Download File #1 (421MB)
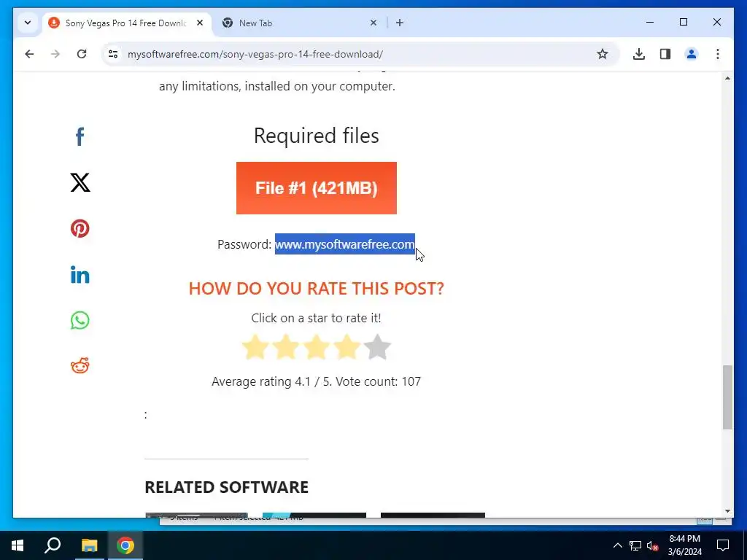 click(317, 188)
